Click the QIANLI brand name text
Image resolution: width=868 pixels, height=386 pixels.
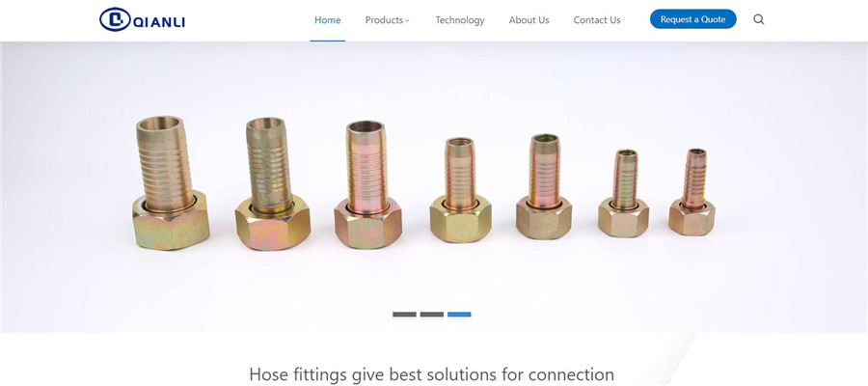pos(159,22)
